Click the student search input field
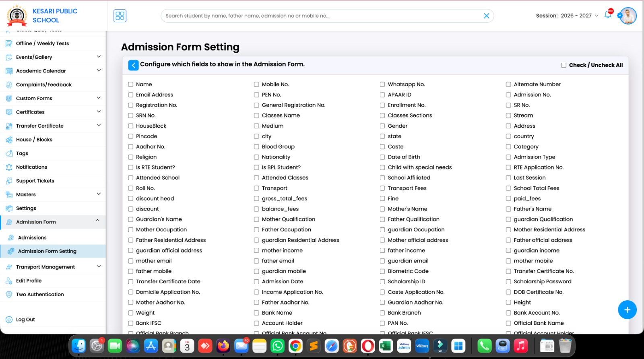Image resolution: width=644 pixels, height=359 pixels. [x=322, y=16]
